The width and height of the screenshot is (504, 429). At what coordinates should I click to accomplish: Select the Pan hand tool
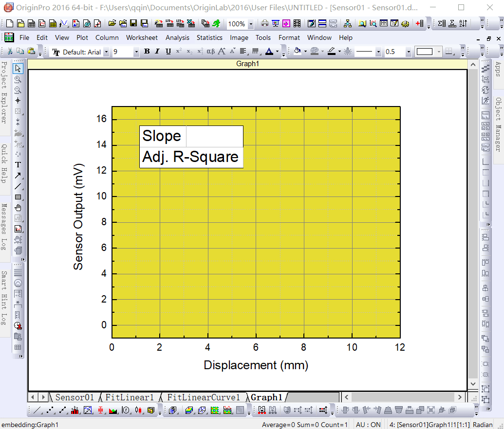[x=18, y=208]
